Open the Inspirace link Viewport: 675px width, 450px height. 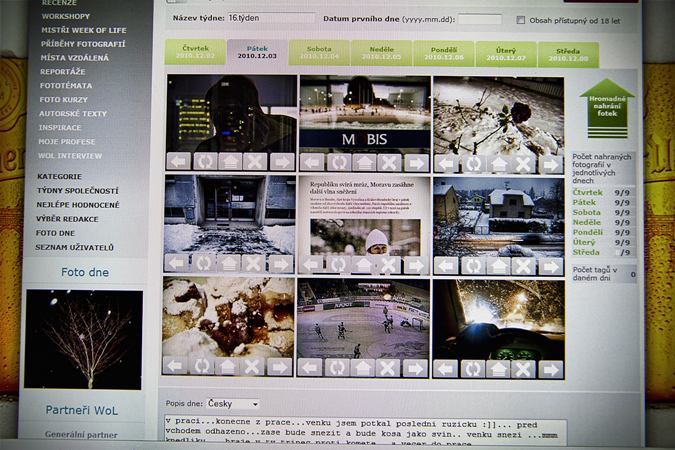(60, 127)
